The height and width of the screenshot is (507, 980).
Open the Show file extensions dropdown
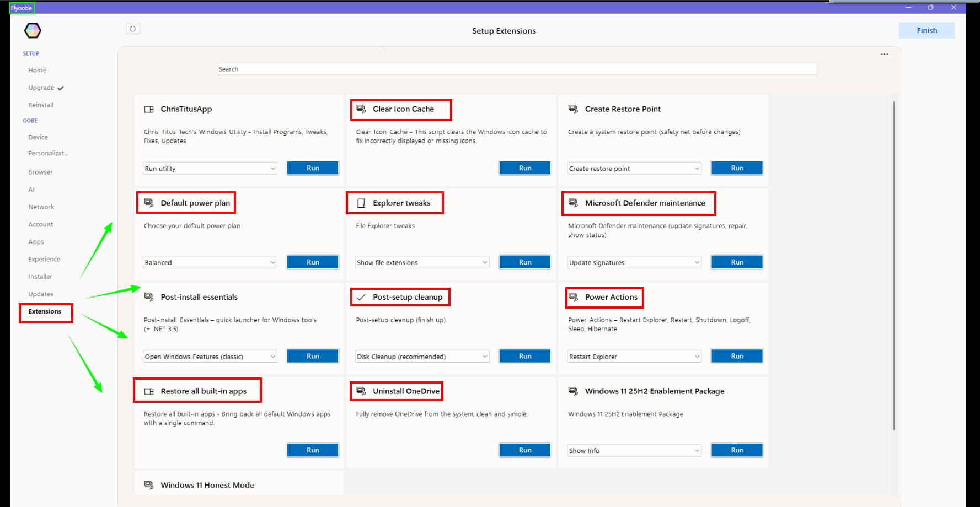(422, 262)
